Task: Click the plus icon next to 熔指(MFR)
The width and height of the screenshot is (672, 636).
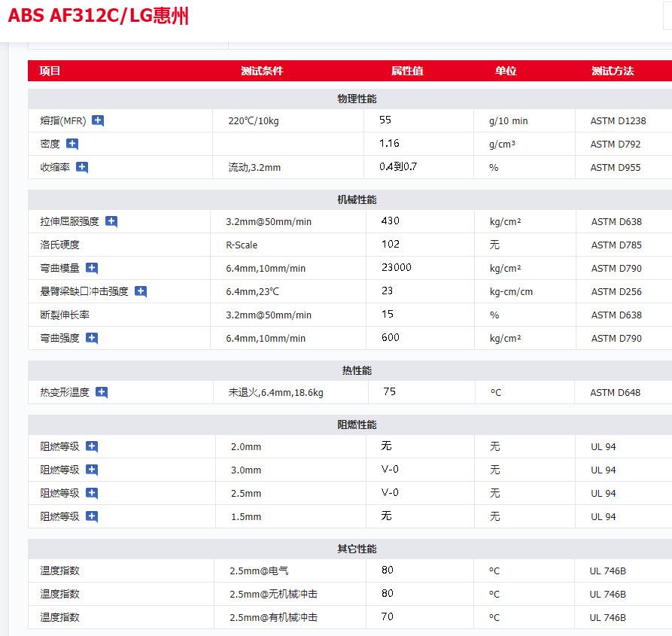Action: [x=98, y=120]
